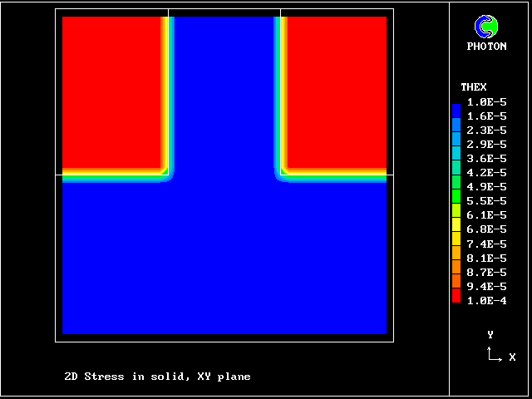The image size is (532, 399).
Task: Click the '2D Stress in solid' caption
Action: (x=157, y=377)
